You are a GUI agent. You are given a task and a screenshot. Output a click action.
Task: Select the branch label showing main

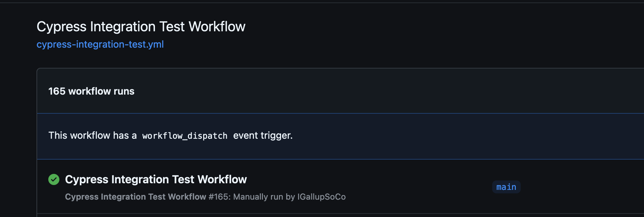pos(506,187)
